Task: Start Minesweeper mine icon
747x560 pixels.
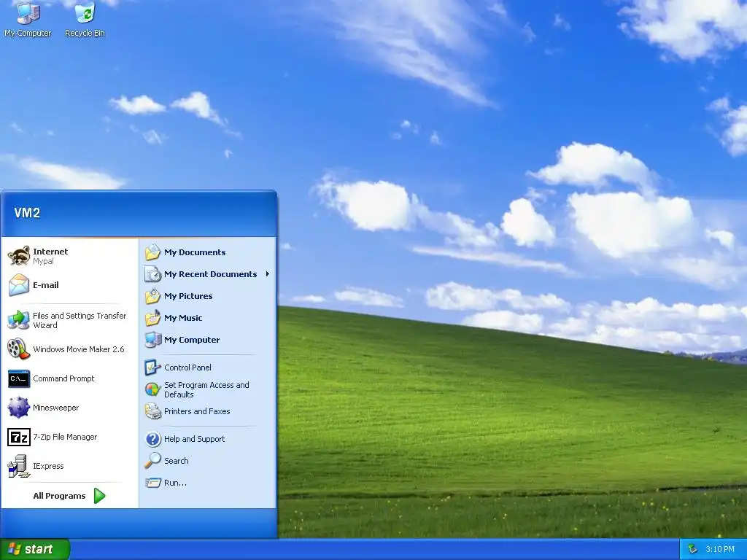Action: [x=18, y=408]
